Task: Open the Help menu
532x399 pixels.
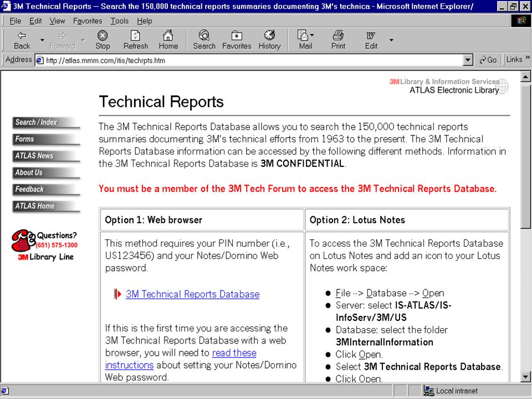Action: 145,21
